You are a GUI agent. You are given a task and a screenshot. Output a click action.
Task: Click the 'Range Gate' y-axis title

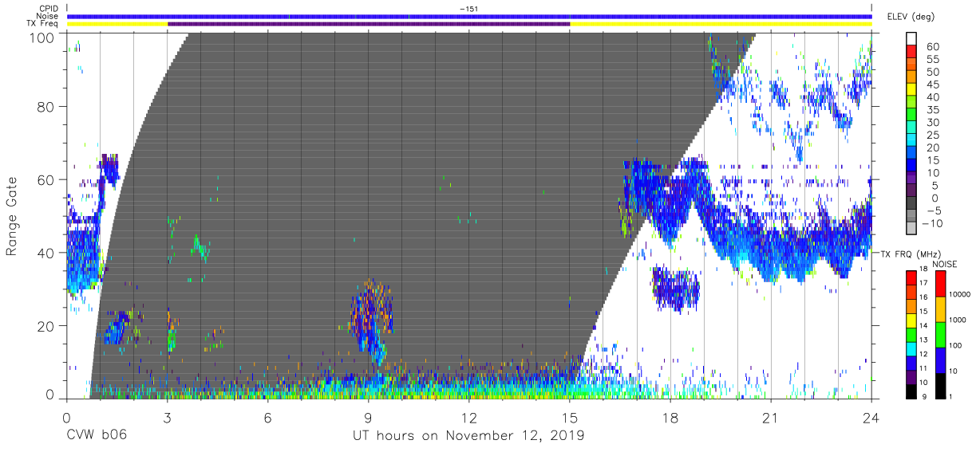[13, 217]
